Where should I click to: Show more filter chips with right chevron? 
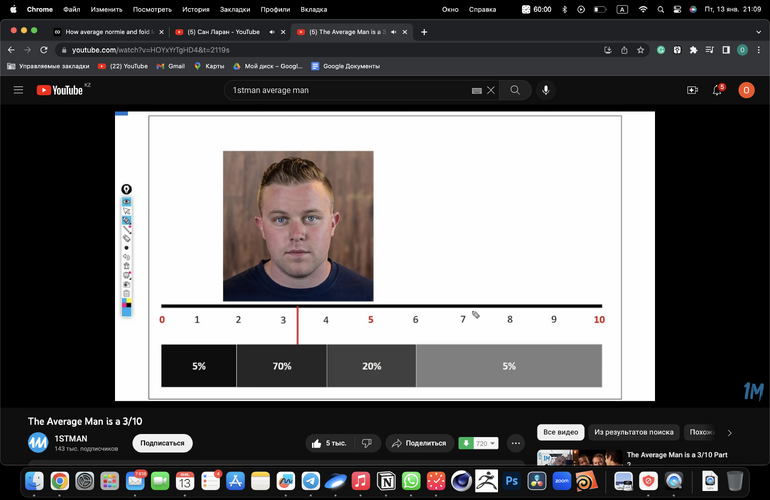tap(729, 433)
